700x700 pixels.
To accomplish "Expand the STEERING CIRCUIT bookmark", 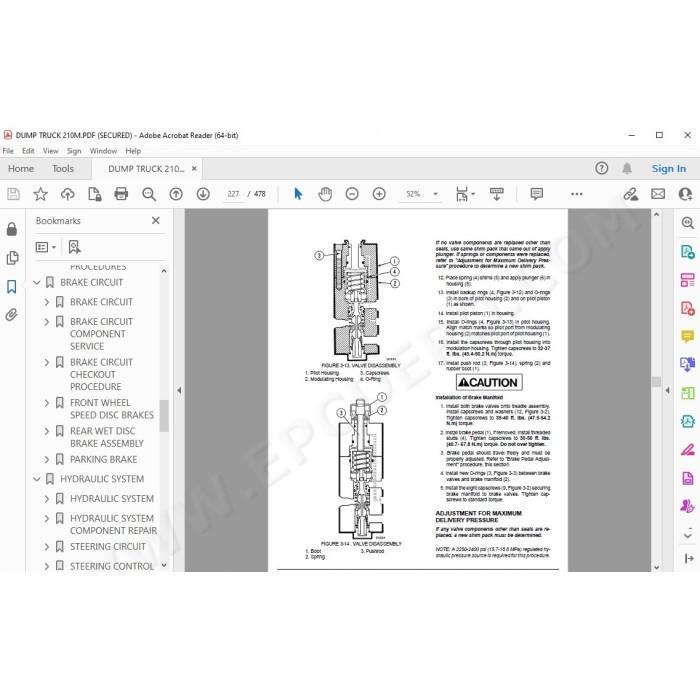I will point(46,547).
